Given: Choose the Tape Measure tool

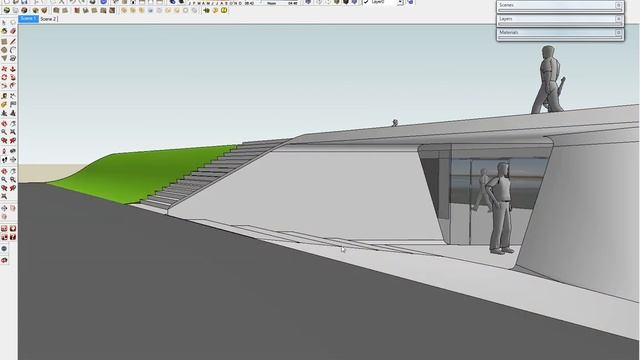Looking at the screenshot, I should coord(4,96).
